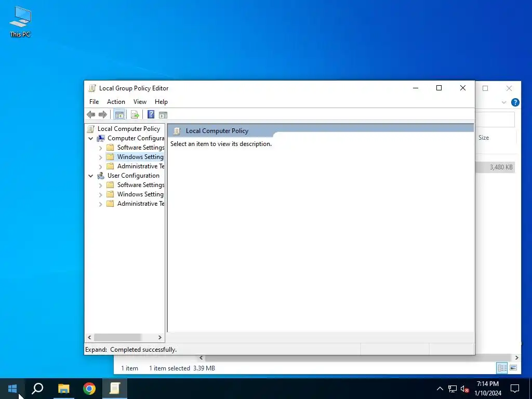Click the Export List toolbar icon
This screenshot has width=532, height=399.
pyautogui.click(x=135, y=115)
